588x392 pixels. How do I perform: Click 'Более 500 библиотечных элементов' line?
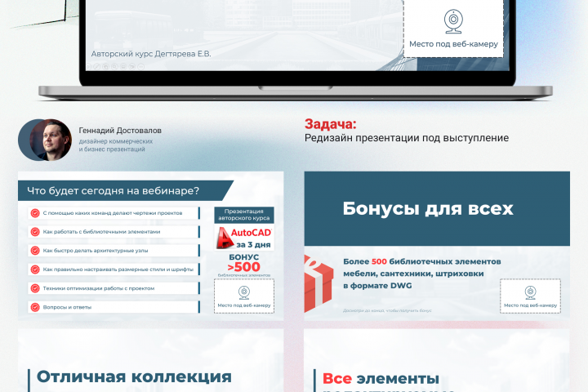click(422, 261)
